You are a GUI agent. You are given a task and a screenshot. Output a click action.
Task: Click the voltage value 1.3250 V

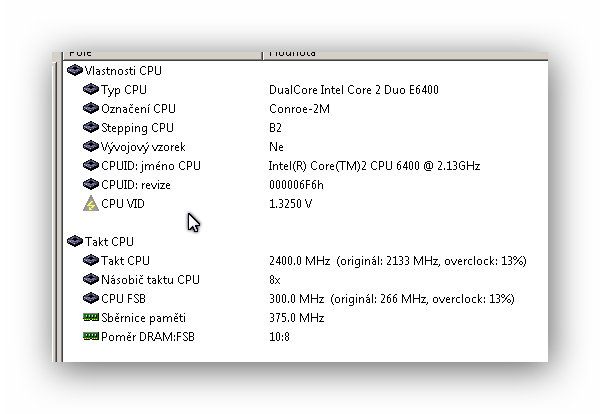[290, 204]
